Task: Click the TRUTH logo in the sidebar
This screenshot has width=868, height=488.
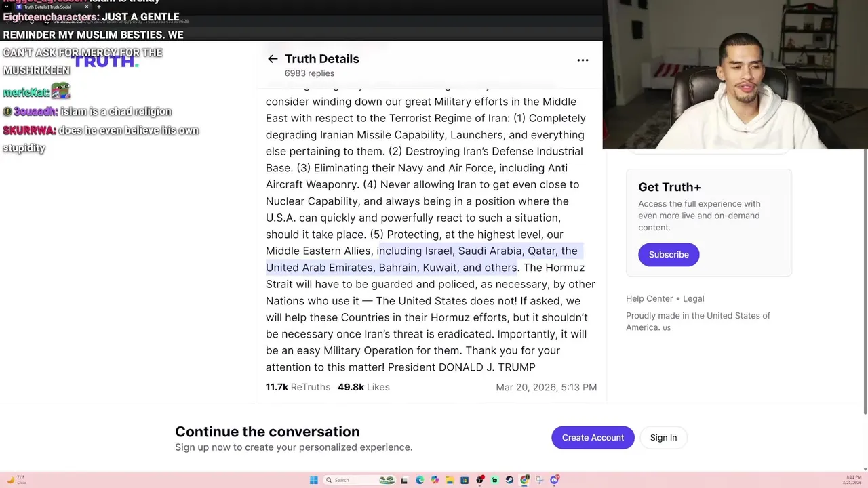Action: coord(105,61)
